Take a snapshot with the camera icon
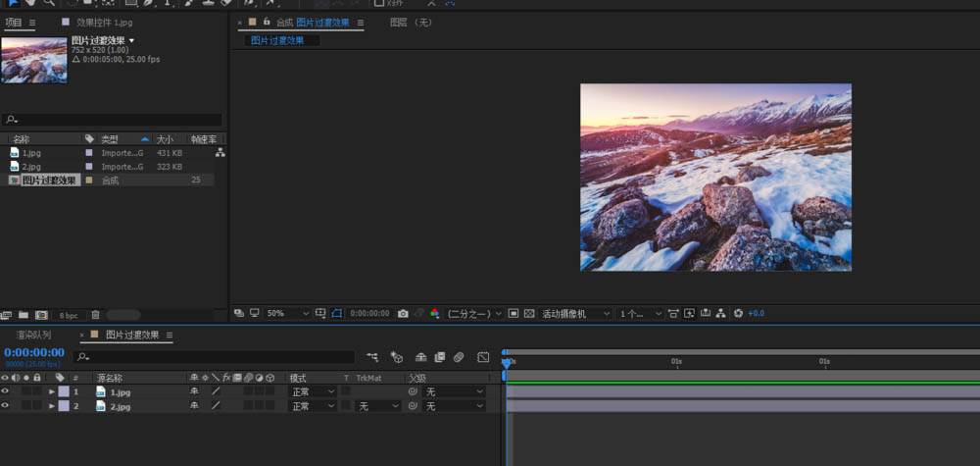980x466 pixels. click(x=403, y=313)
